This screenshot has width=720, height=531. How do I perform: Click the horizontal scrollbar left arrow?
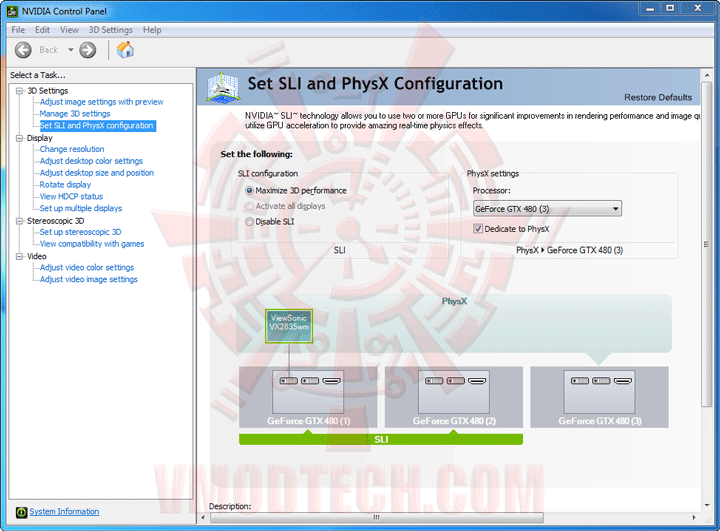pos(203,518)
